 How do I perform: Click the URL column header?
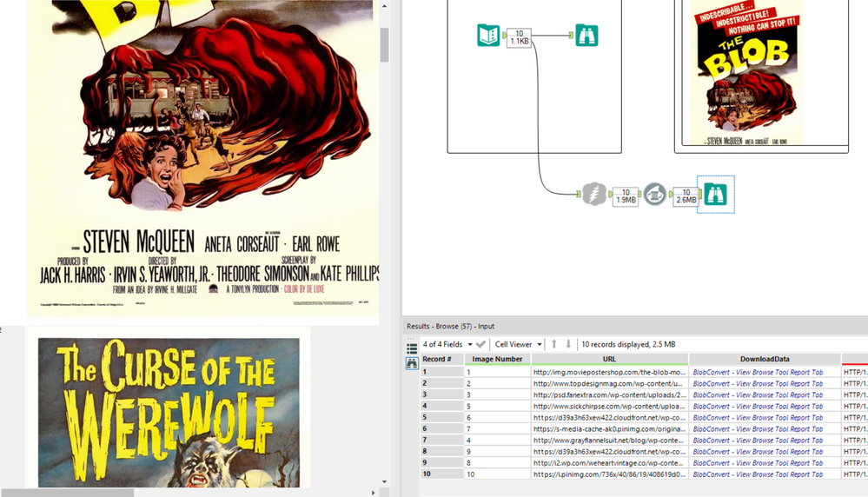click(x=609, y=359)
